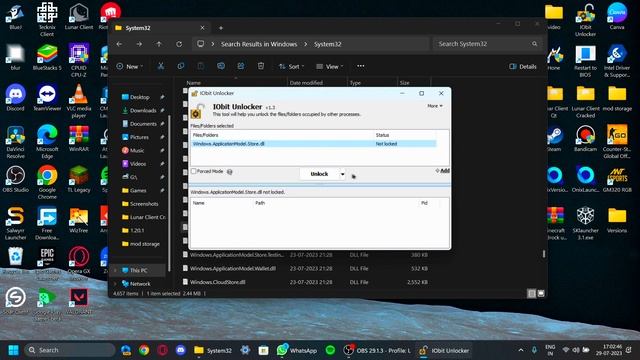Show hidden system tray icons

[521, 350]
